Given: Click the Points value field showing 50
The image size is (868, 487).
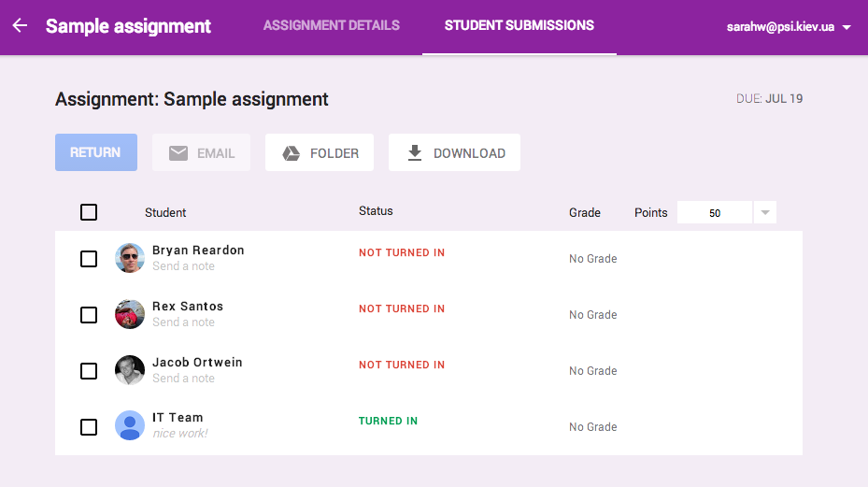Looking at the screenshot, I should (x=715, y=213).
